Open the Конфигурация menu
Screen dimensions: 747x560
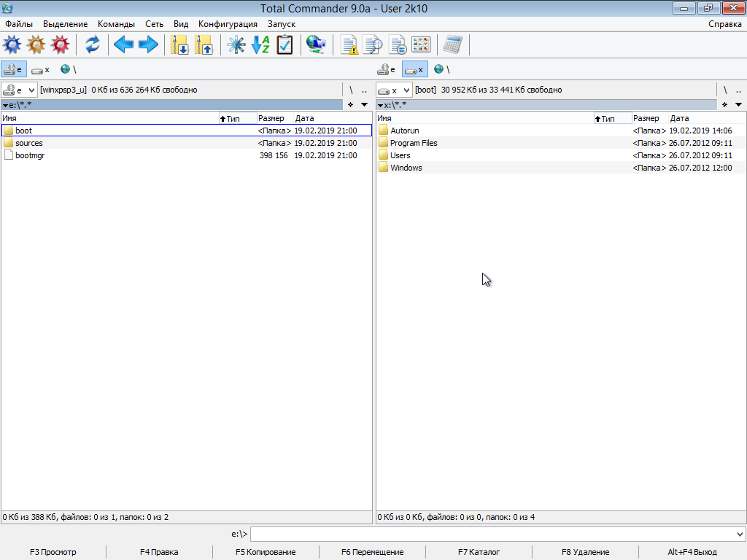point(228,24)
